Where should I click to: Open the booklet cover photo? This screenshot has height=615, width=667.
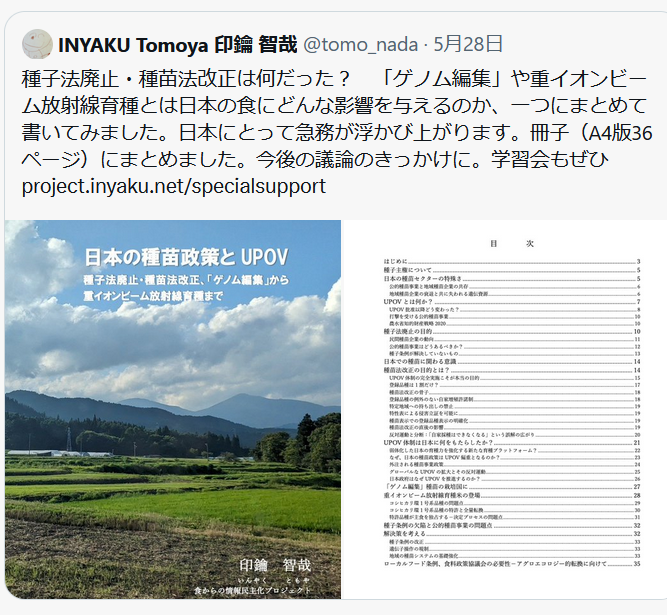coord(172,420)
